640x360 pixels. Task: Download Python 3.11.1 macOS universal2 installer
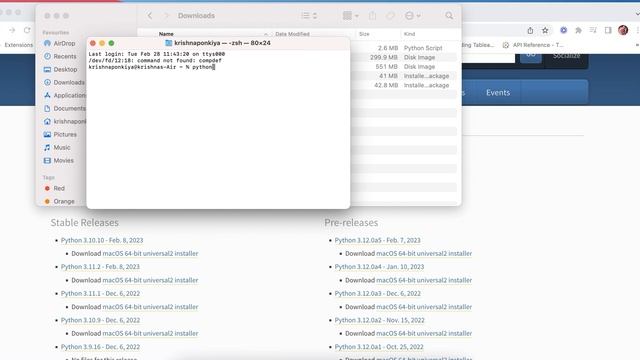click(150, 307)
